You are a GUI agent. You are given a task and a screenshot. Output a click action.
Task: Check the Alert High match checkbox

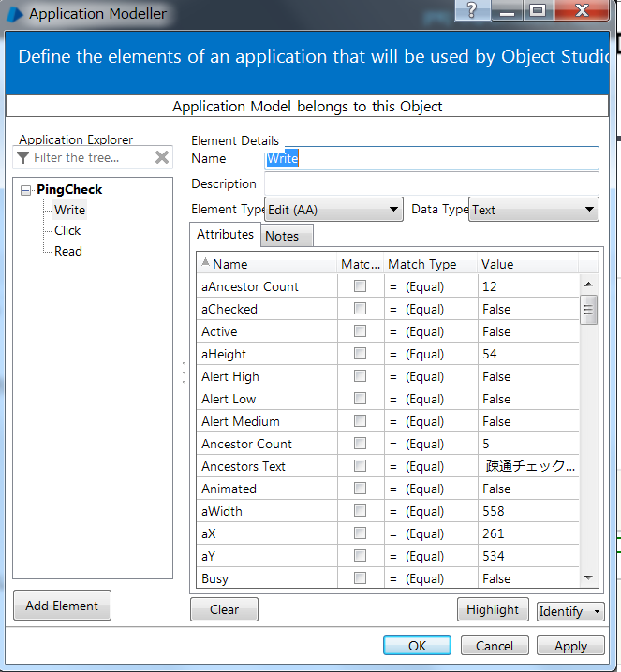[x=361, y=376]
